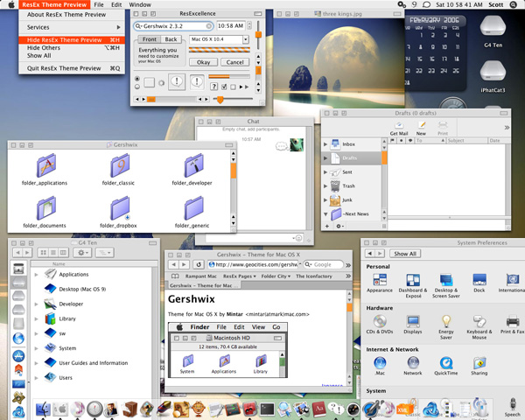Collapse the Next News mailbox group
The image size is (525, 420).
(325, 213)
